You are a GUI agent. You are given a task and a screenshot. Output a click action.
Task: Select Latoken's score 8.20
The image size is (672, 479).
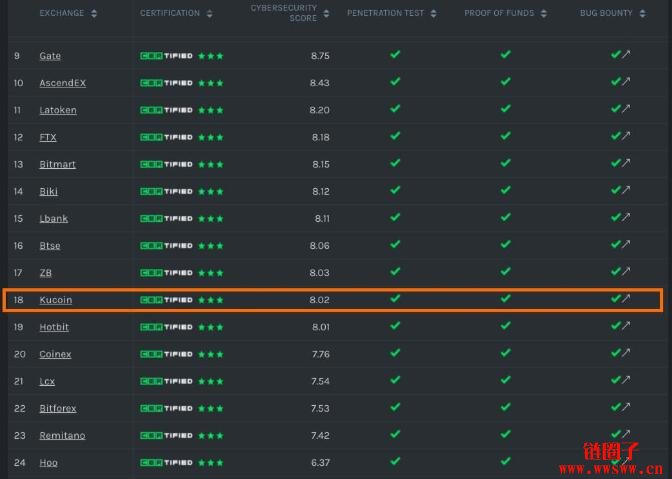[320, 110]
